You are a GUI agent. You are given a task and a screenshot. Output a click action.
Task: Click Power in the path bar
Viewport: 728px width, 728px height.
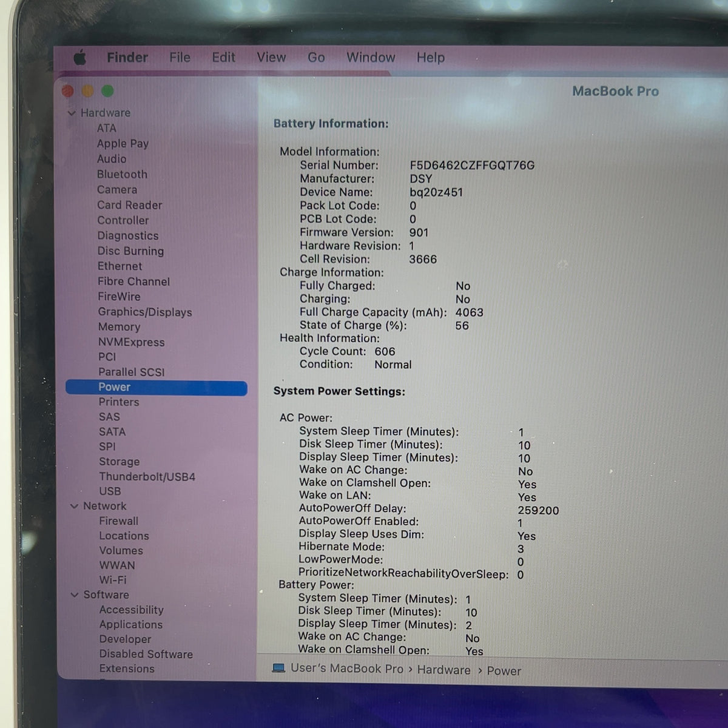coord(504,671)
